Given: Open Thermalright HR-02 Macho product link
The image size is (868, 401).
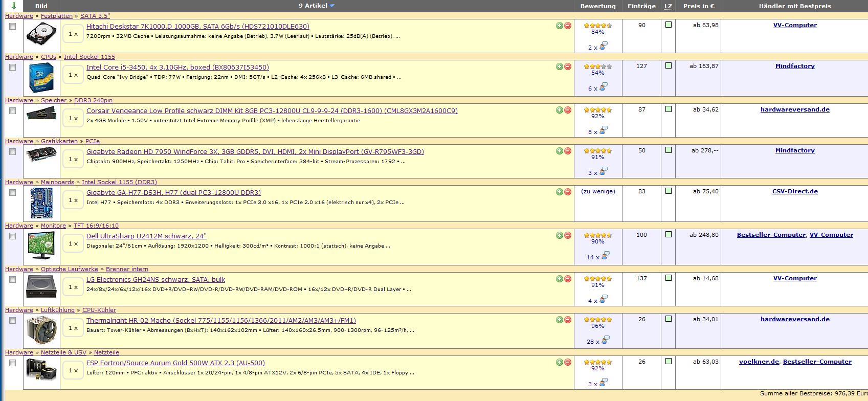Looking at the screenshot, I should 221,320.
